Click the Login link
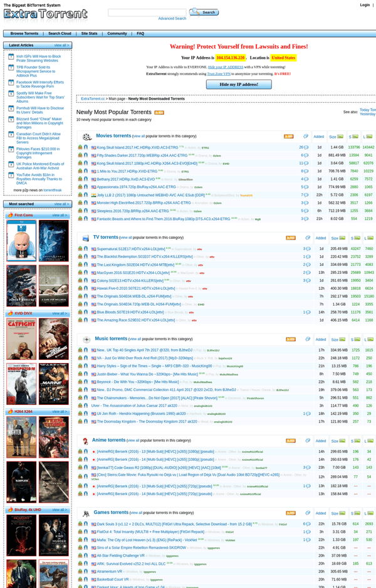Screen dimensions: 376x588 365,5
